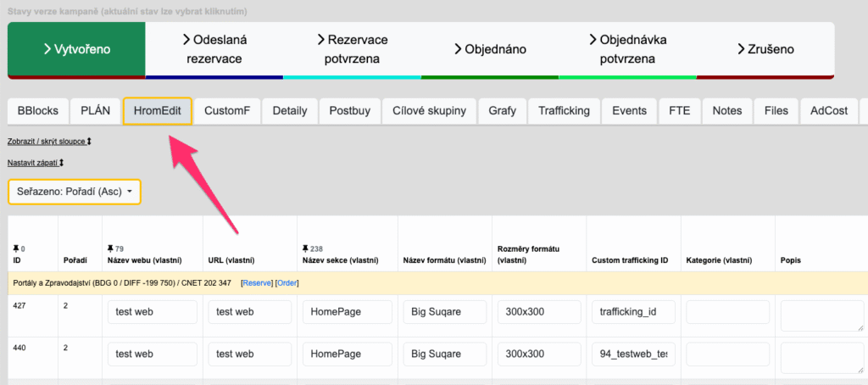Screen dimensions: 868x385
Task: Click the Popis text area in row 440
Action: click(x=821, y=357)
